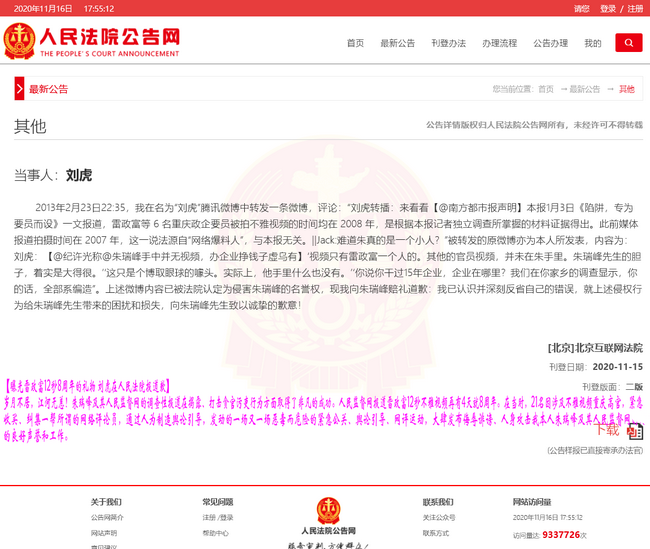Click the court emblem logo in header
This screenshot has height=549, width=650.
(18, 42)
